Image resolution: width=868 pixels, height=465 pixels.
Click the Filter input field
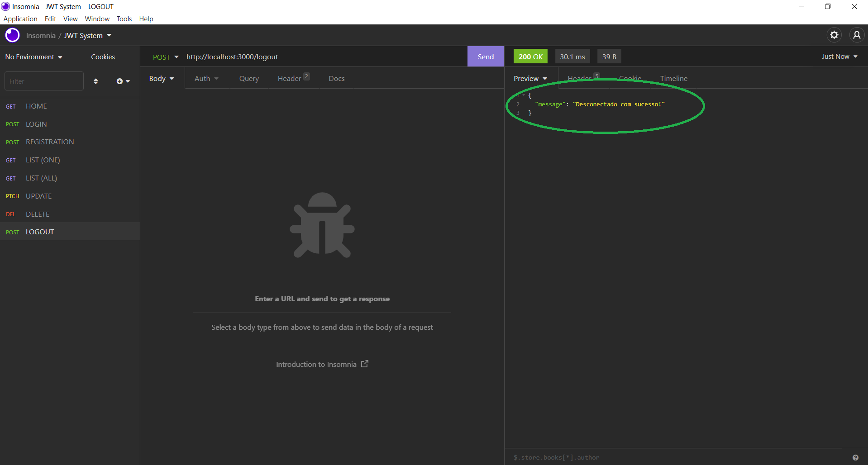(x=44, y=81)
